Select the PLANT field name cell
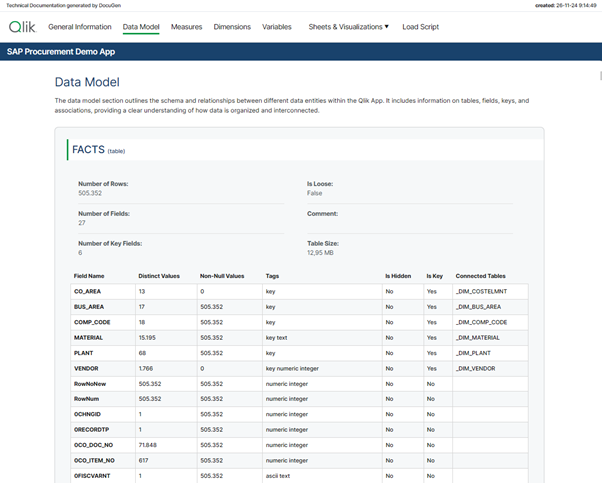 (103, 353)
